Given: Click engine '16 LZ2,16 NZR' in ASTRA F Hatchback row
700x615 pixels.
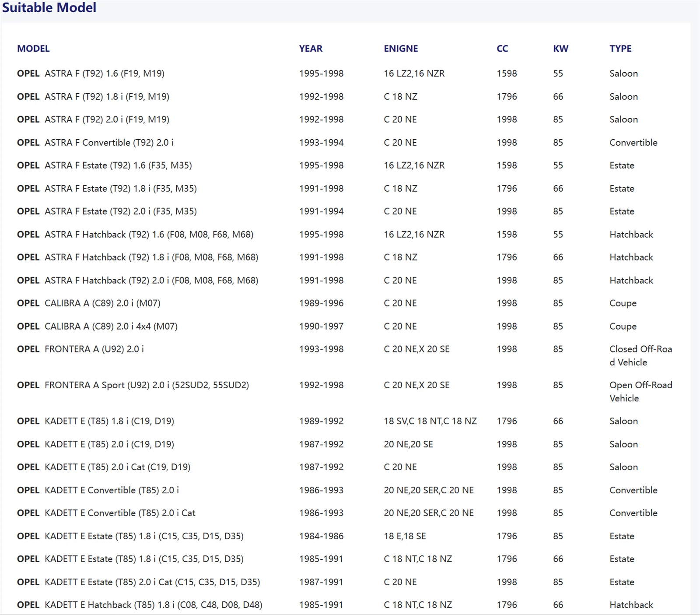Looking at the screenshot, I should tap(414, 235).
